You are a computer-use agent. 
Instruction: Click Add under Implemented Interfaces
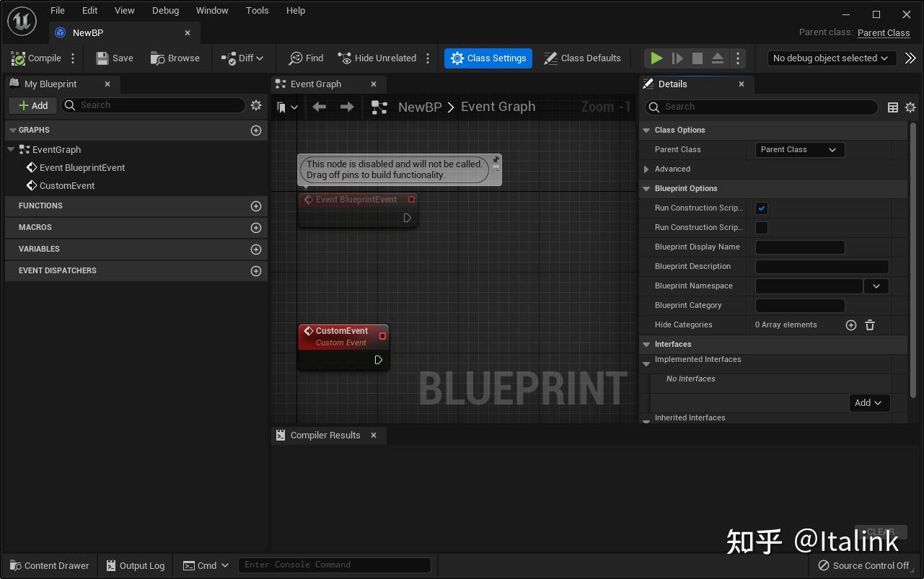pyautogui.click(x=868, y=402)
